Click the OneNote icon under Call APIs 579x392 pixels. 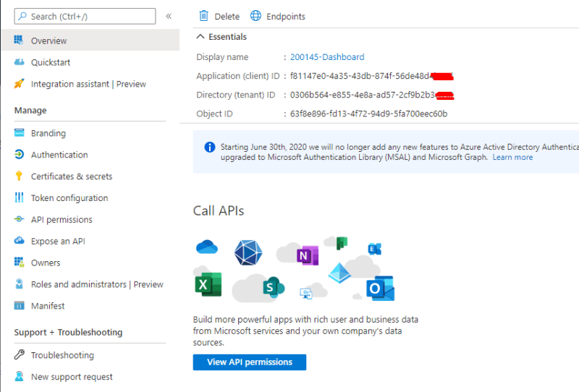[307, 255]
